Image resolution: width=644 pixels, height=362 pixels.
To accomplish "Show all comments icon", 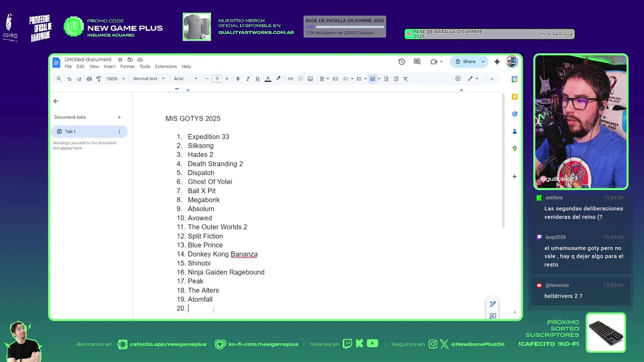I will tap(417, 61).
